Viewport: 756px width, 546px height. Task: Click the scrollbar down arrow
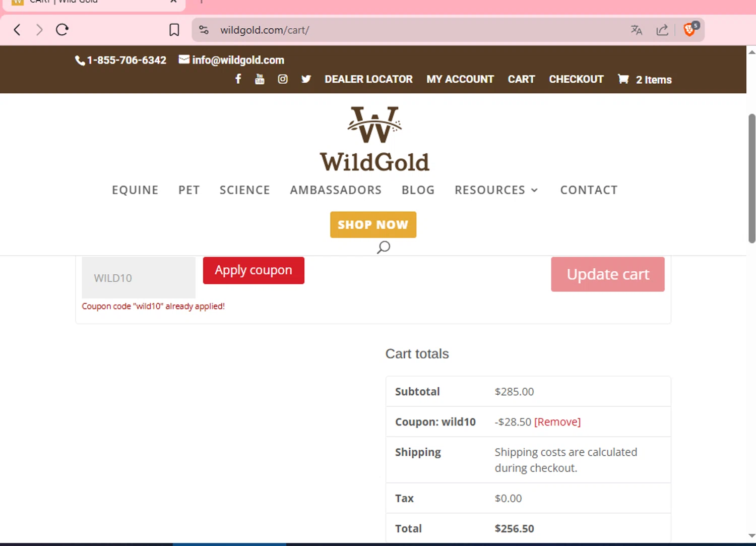click(x=751, y=536)
